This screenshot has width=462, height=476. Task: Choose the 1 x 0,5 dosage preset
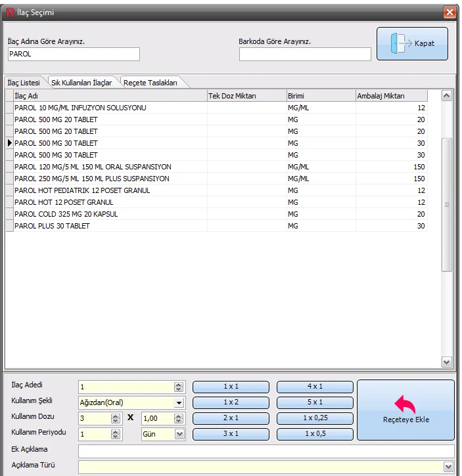pos(315,434)
